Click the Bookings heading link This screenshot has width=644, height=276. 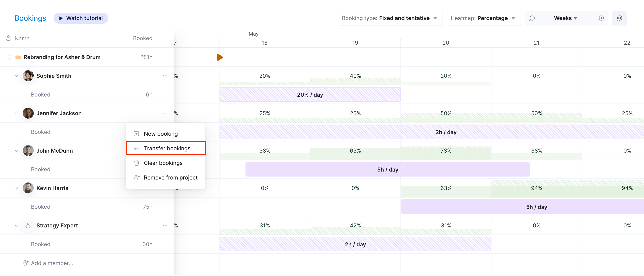pyautogui.click(x=30, y=18)
